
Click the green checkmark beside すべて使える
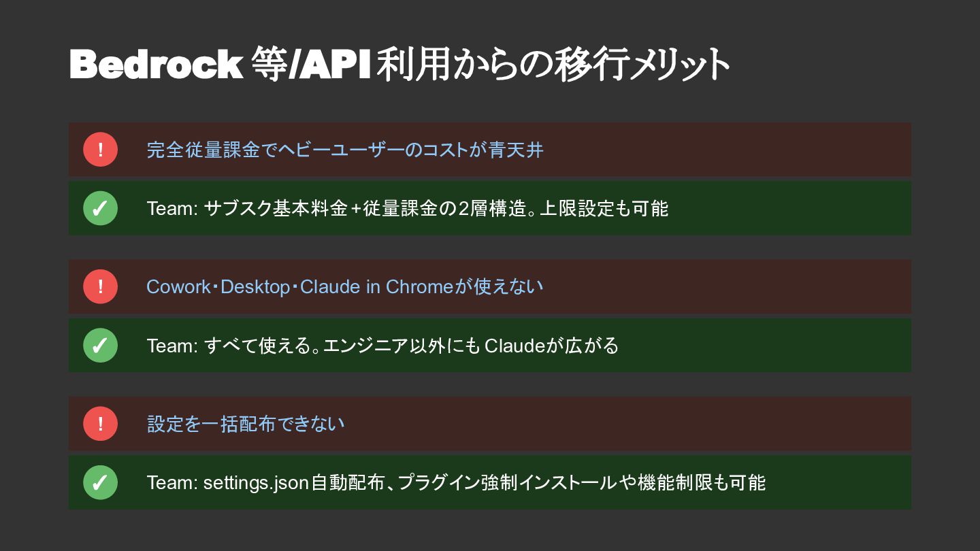[x=100, y=346]
